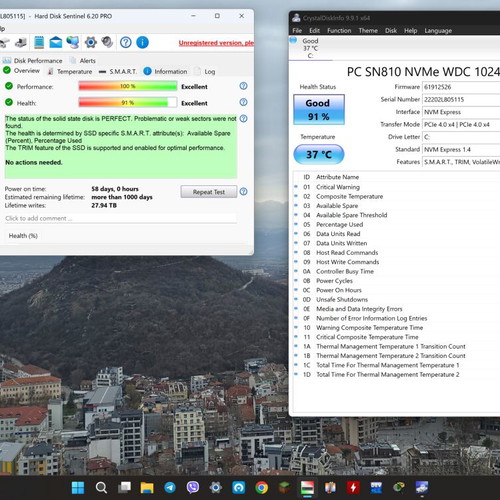Launch Minecraft grass block taskbar icon
This screenshot has width=500, height=500.
click(285, 488)
